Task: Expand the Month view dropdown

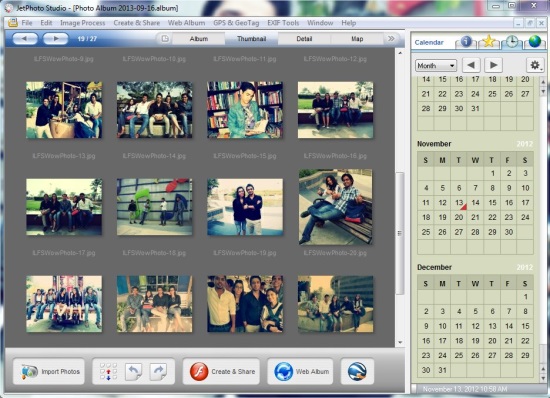Action: click(436, 66)
